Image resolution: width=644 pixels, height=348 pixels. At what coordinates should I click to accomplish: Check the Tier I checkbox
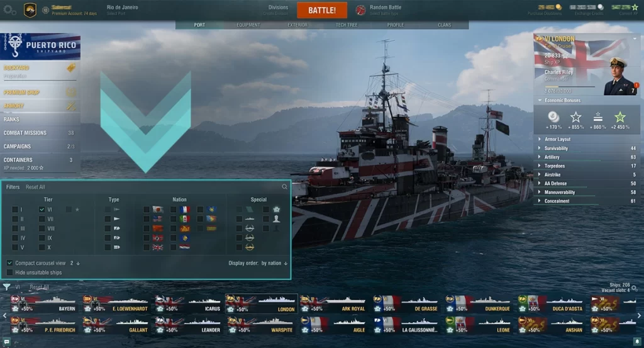(x=15, y=210)
